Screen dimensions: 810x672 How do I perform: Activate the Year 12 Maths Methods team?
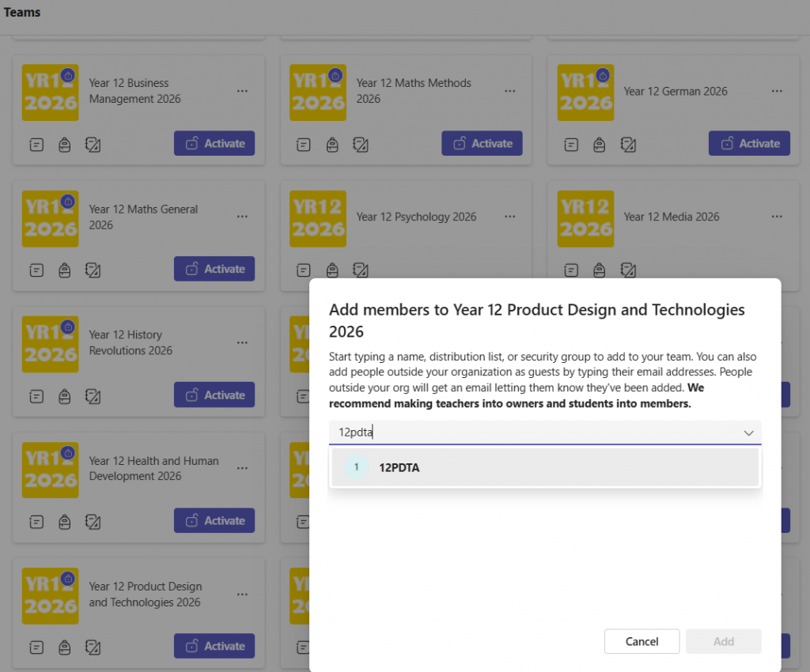tap(482, 144)
